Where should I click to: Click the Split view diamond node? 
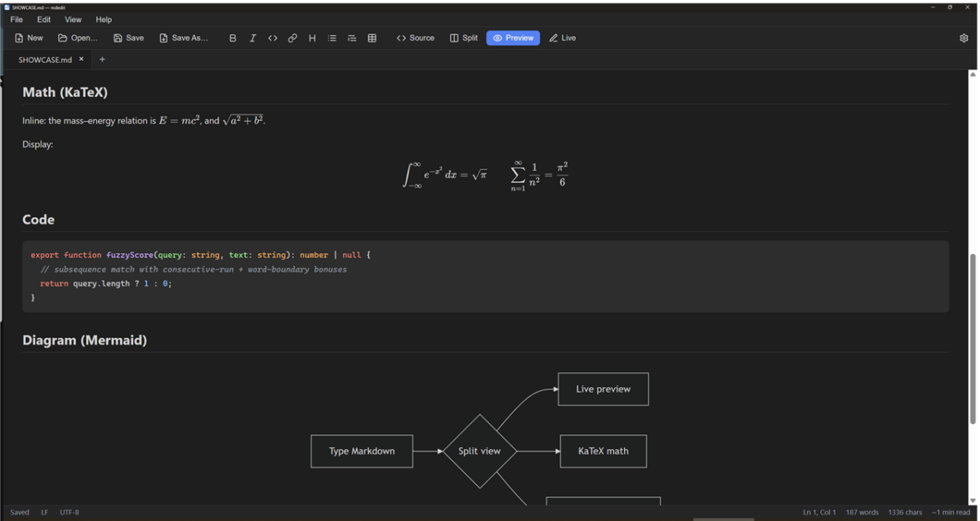tap(479, 451)
